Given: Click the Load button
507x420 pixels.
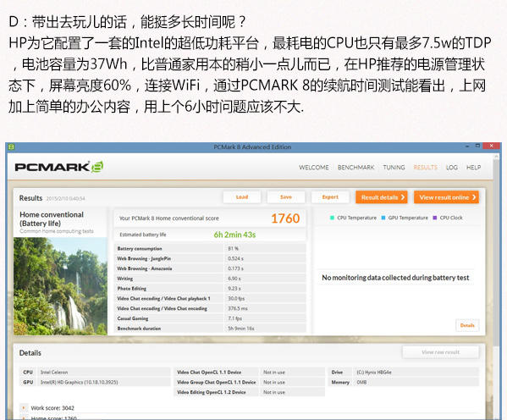Looking at the screenshot, I should tap(242, 197).
